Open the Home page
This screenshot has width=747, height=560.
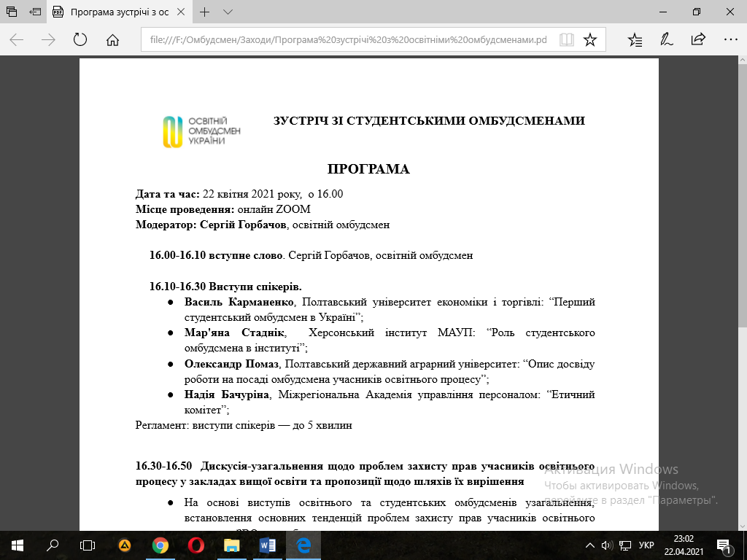112,39
